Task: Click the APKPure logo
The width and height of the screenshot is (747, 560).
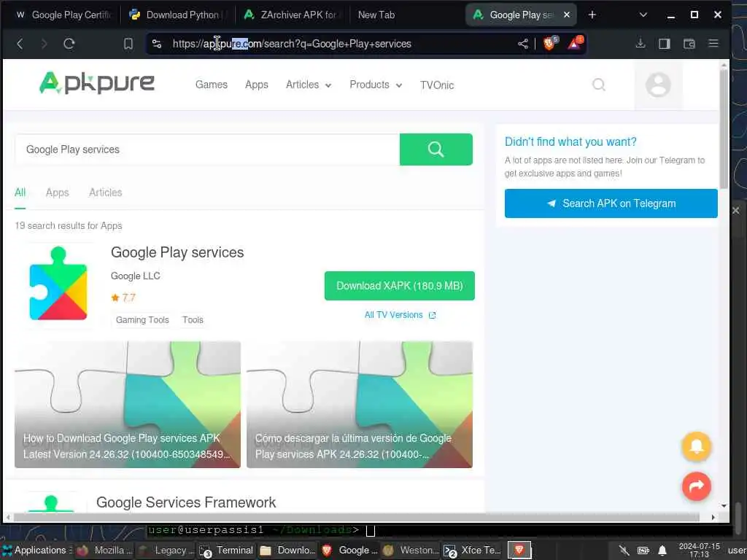Action: (97, 83)
